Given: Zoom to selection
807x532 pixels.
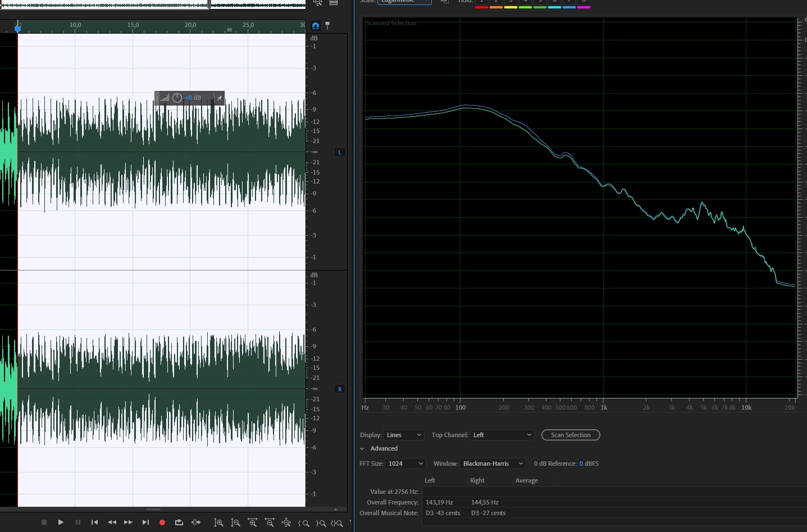Looking at the screenshot, I should [x=337, y=522].
